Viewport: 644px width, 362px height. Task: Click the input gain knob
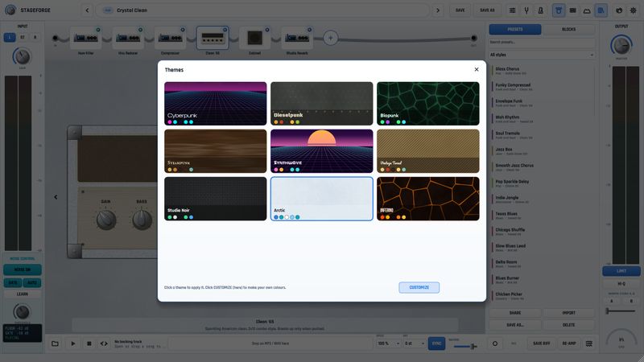click(23, 56)
